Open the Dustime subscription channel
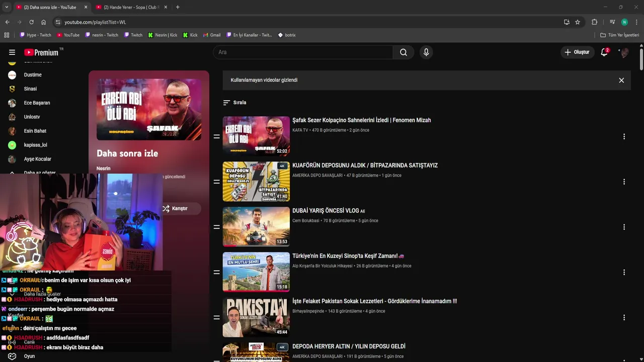644x362 pixels. pos(33,75)
